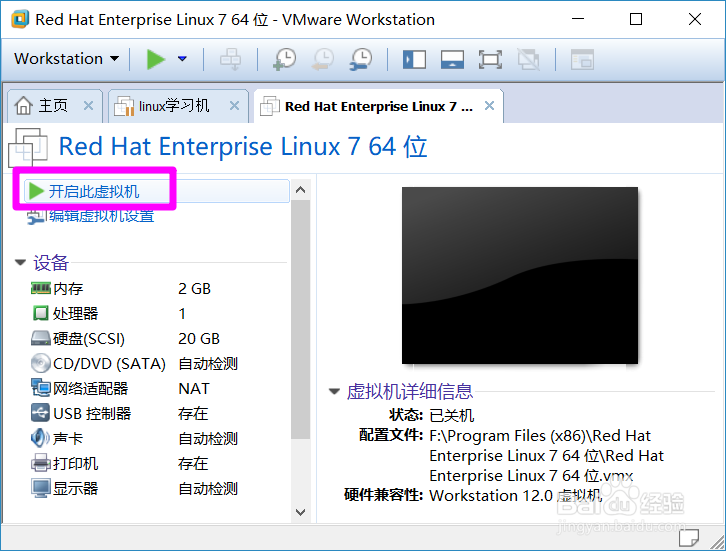Viewport: 726px width, 551px height.
Task: Toggle the library sidebar view icon
Action: click(x=414, y=60)
